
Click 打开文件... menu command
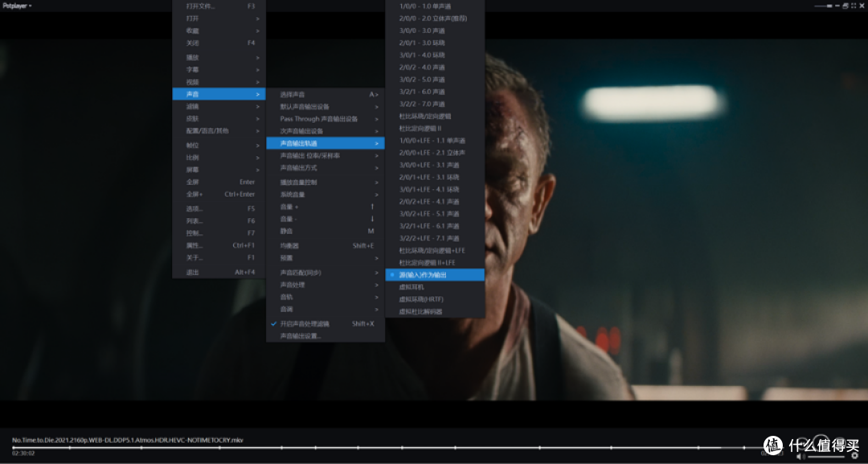[219, 6]
